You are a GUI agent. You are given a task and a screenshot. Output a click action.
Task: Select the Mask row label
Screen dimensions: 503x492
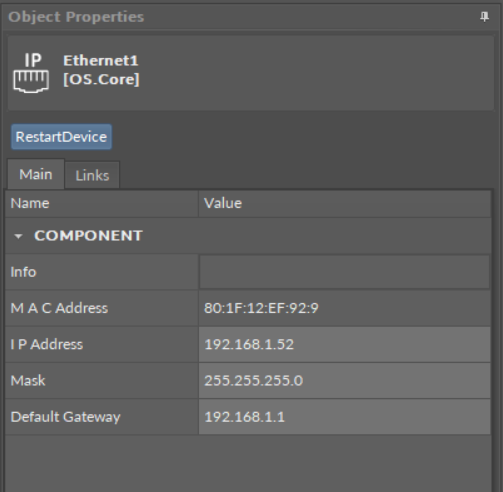pyautogui.click(x=28, y=381)
